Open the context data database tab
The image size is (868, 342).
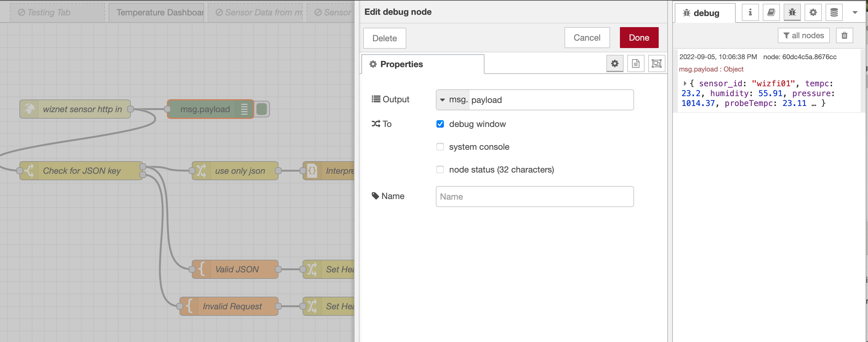click(x=834, y=13)
